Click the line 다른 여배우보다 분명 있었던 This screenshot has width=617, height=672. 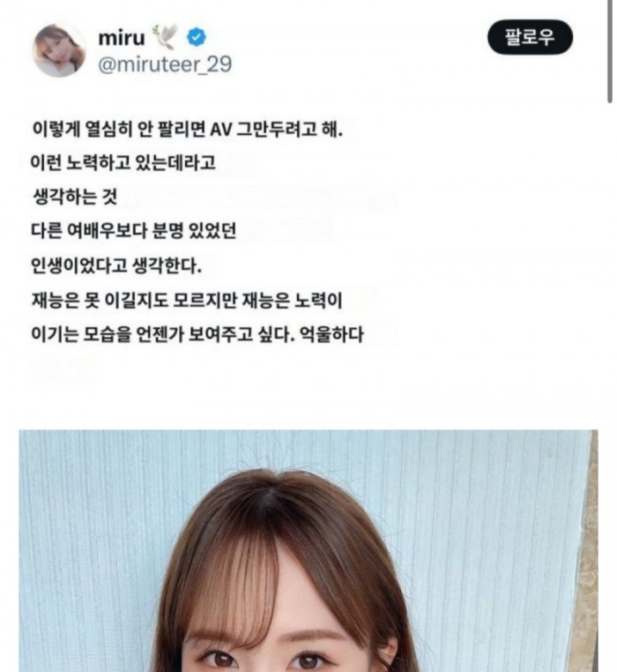(x=133, y=231)
